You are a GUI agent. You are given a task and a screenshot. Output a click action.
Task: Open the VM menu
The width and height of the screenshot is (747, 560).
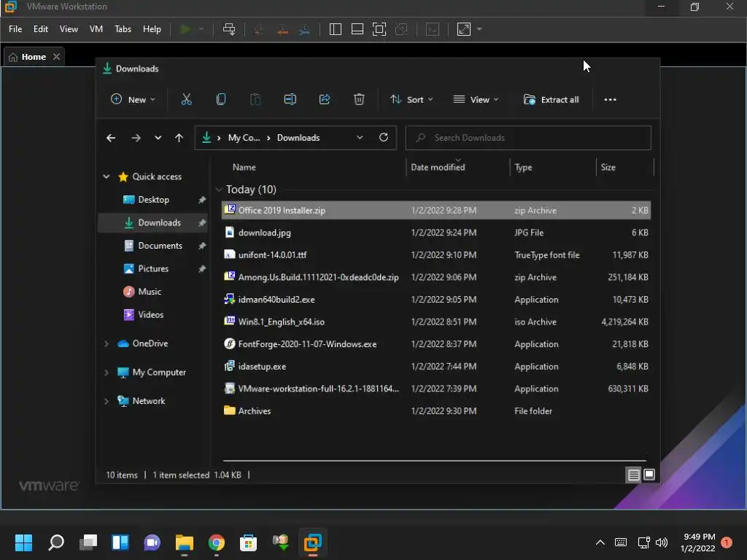96,29
